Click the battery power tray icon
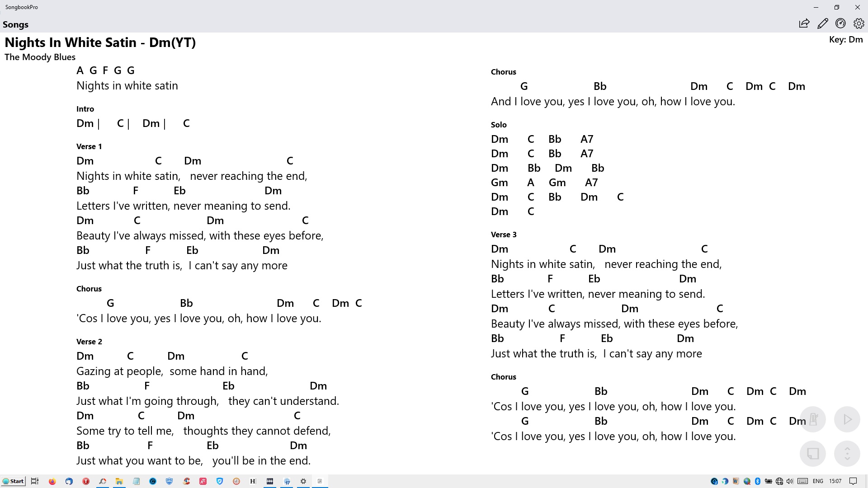This screenshot has width=868, height=488. (768, 481)
